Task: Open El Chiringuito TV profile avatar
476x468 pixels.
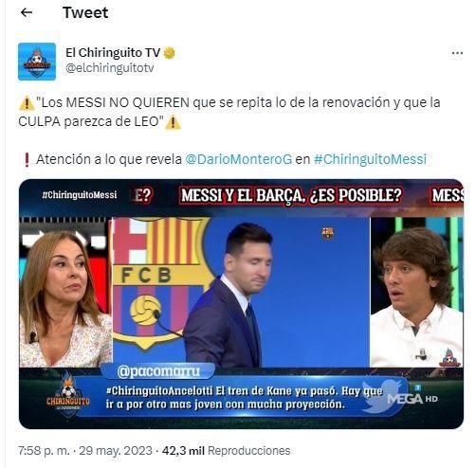Action: coord(37,62)
